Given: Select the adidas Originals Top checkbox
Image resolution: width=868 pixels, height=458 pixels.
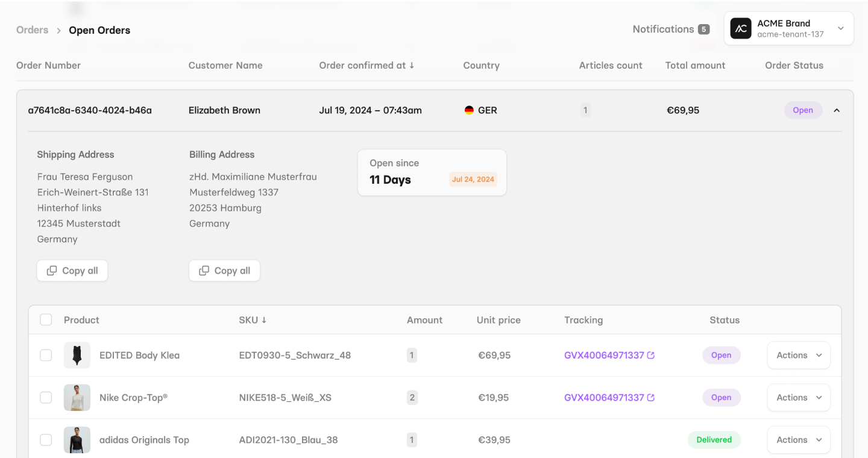Looking at the screenshot, I should pos(46,440).
